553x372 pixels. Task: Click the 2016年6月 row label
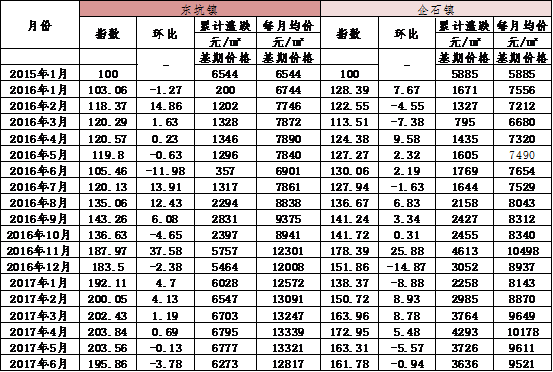[x=39, y=171]
